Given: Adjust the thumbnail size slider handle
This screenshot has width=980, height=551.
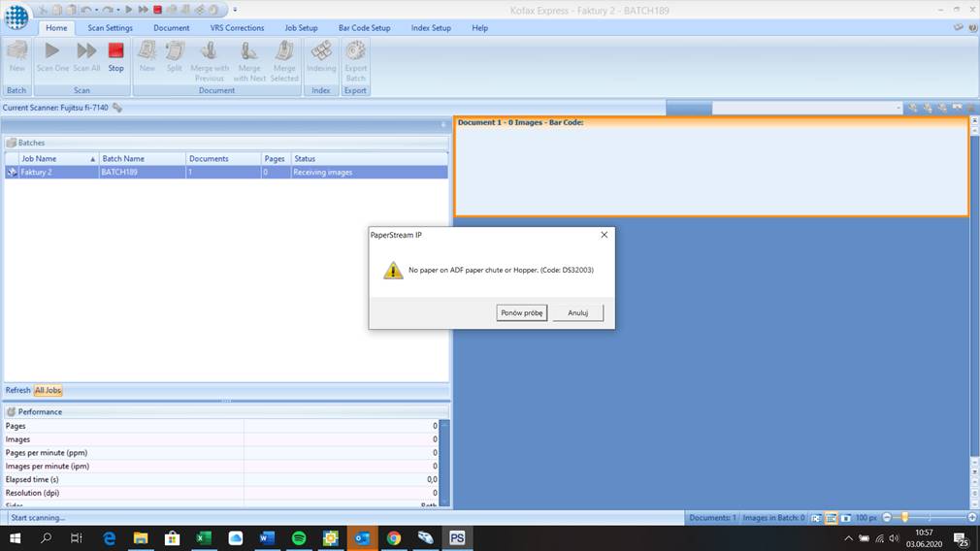Looking at the screenshot, I should pyautogui.click(x=904, y=517).
